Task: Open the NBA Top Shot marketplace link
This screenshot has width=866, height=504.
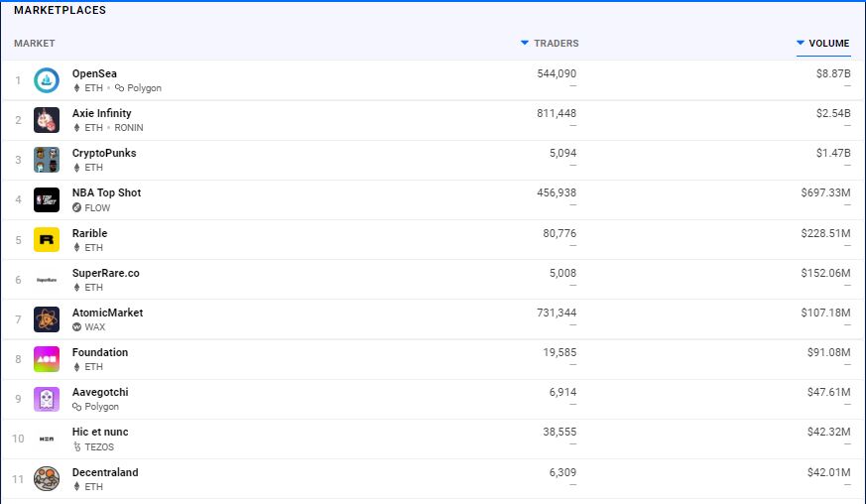Action: pos(106,192)
